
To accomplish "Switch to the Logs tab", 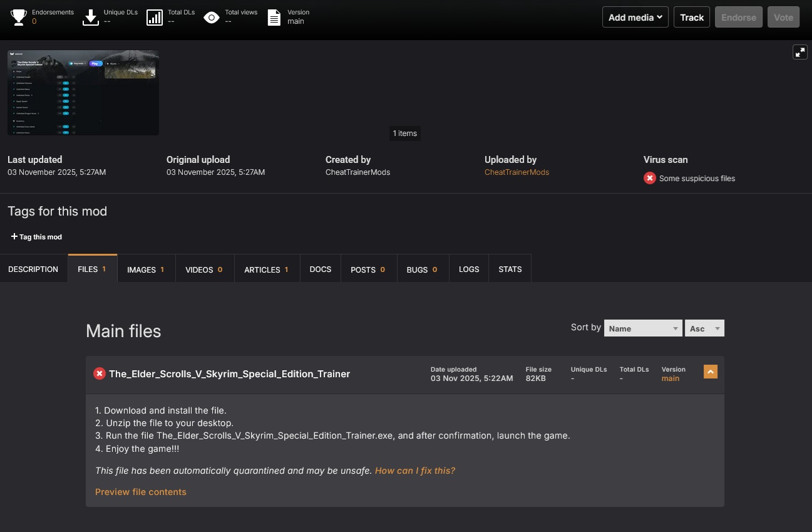I will tap(469, 269).
